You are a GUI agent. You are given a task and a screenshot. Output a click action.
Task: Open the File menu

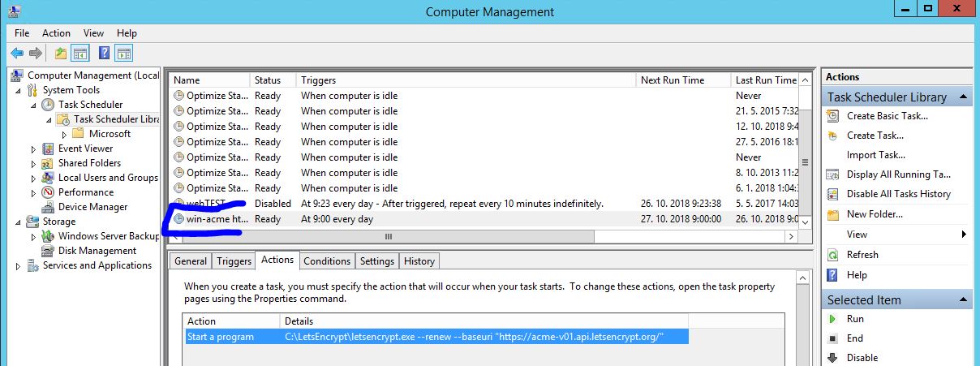click(x=22, y=33)
